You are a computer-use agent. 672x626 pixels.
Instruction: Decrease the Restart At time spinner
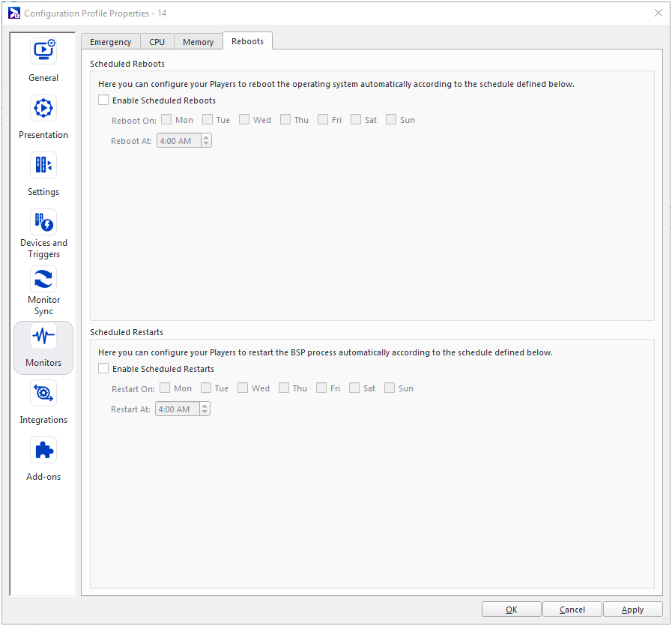pos(205,412)
